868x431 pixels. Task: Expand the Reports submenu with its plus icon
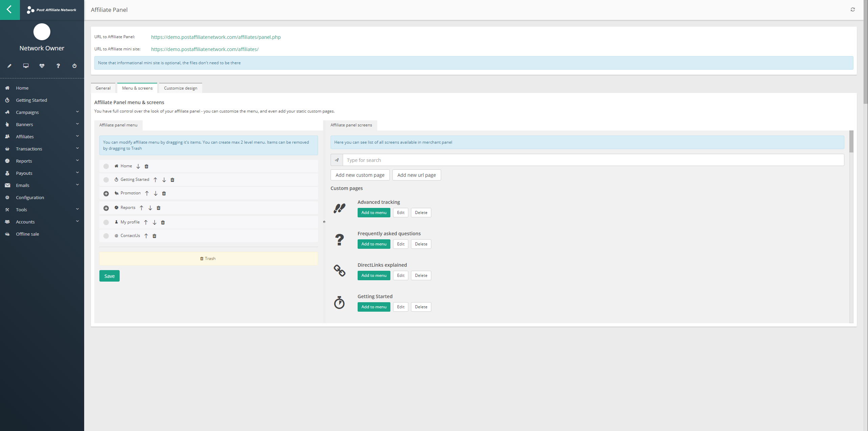[106, 208]
